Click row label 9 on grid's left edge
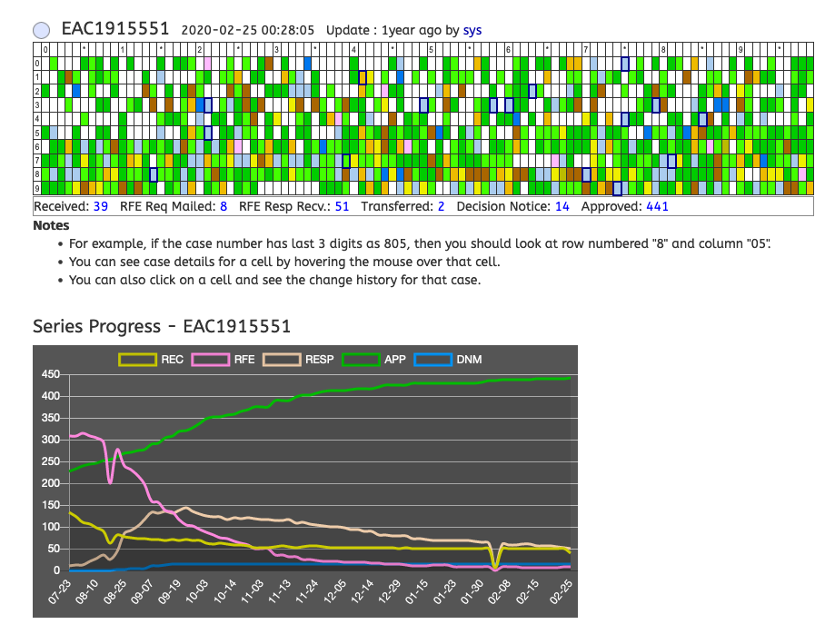This screenshot has height=644, width=835. coord(37,189)
